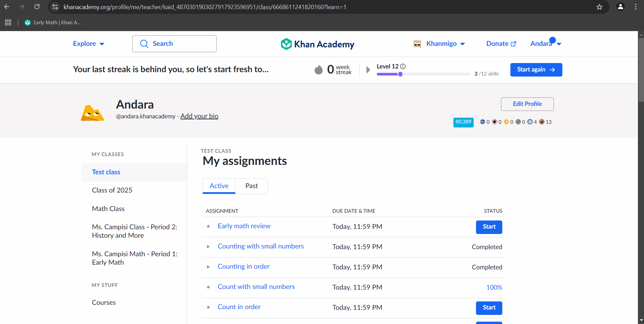Click the Start again button

[x=536, y=70]
